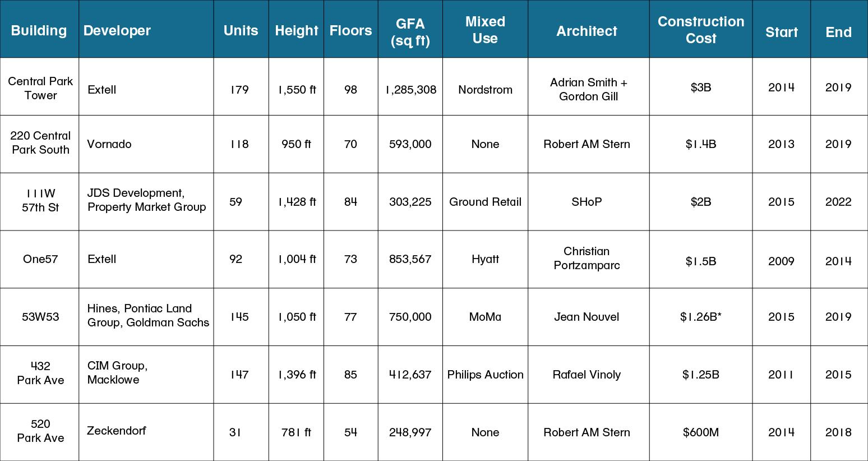Select the Zeckendorf developer cell
The height and width of the screenshot is (461, 868).
click(x=146, y=431)
